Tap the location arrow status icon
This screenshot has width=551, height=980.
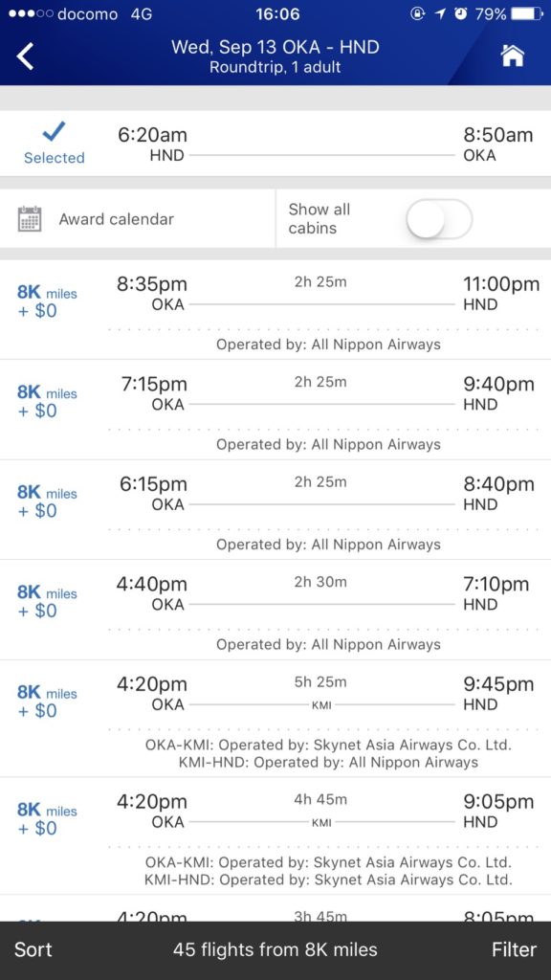pyautogui.click(x=440, y=13)
